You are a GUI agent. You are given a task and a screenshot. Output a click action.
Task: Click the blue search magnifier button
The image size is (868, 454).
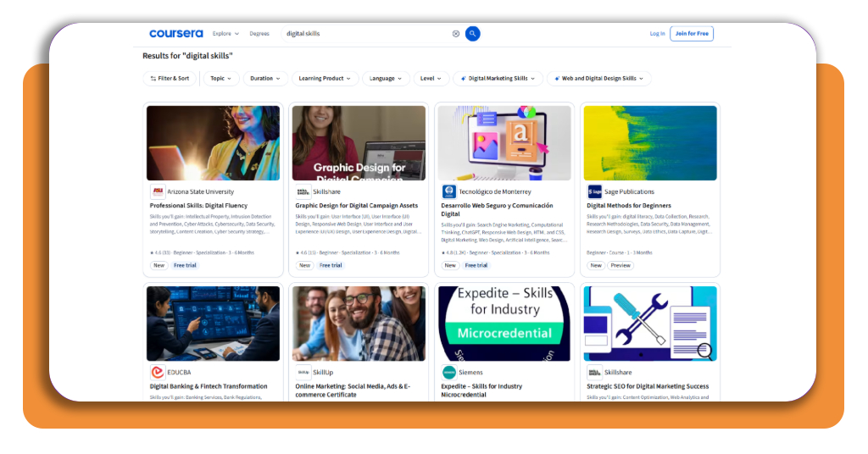(x=472, y=34)
